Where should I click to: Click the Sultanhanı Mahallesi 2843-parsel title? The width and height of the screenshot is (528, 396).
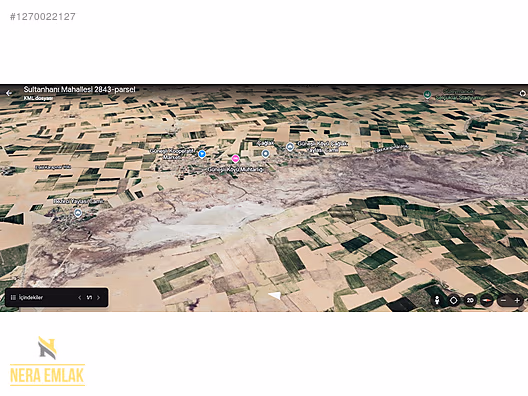[x=79, y=90]
